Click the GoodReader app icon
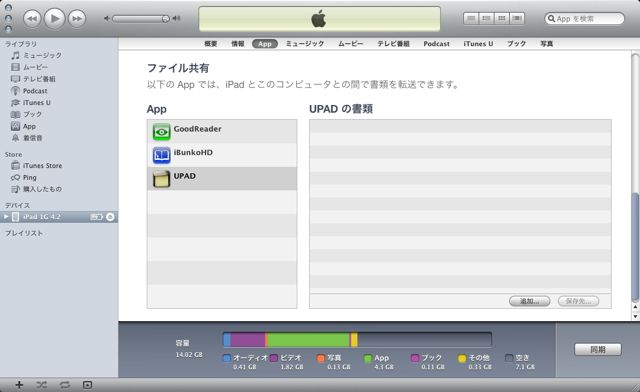 162,132
